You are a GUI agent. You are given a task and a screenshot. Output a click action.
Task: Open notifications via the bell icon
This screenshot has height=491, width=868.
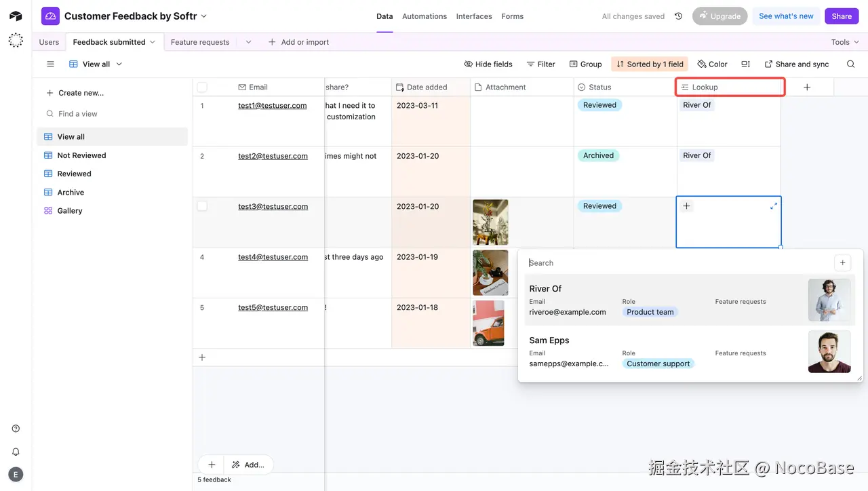click(15, 451)
